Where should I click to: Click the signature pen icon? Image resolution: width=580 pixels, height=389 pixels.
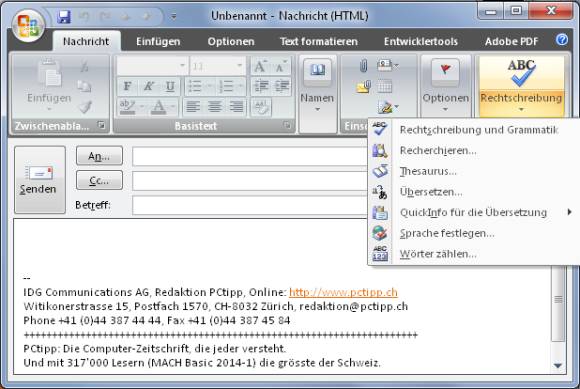pos(385,108)
